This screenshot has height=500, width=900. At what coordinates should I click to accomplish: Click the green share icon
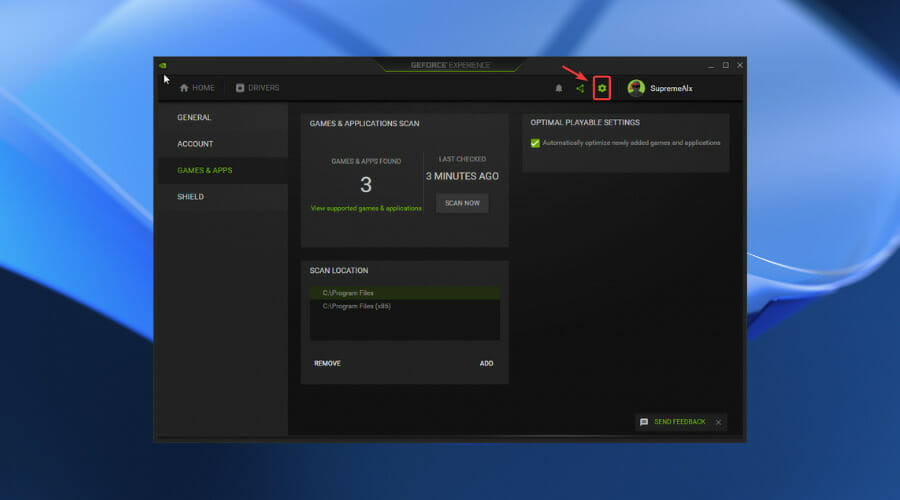point(580,88)
